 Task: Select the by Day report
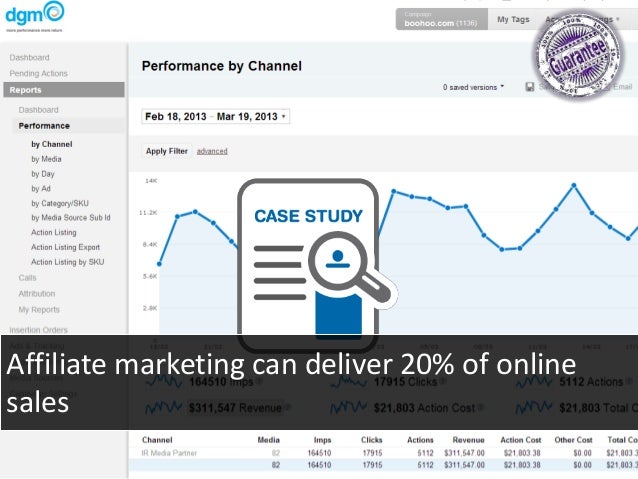point(43,174)
